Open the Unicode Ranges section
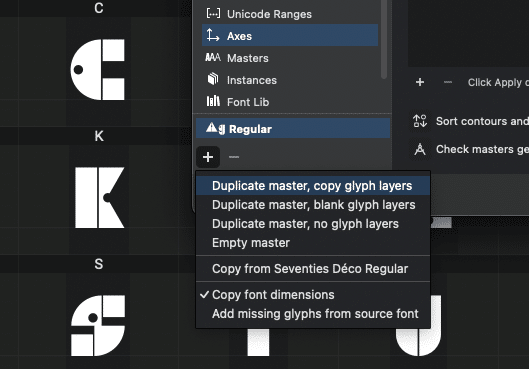The height and width of the screenshot is (369, 529). (290, 14)
